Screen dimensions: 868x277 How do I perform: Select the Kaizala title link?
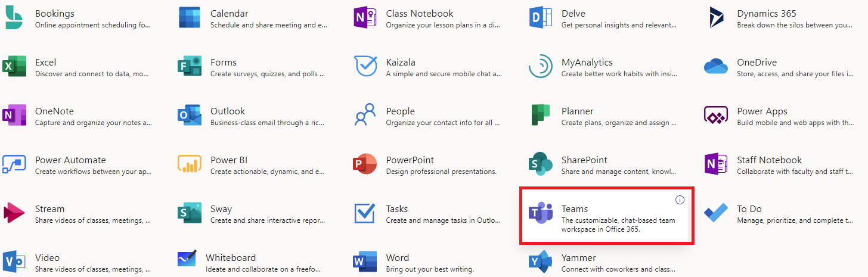[401, 62]
